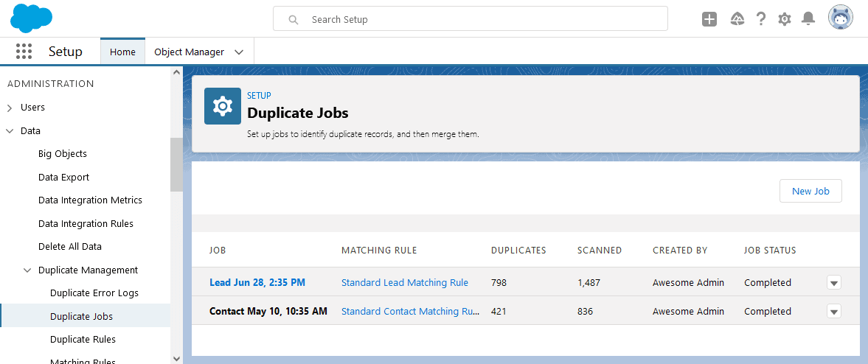Viewport: 868px width, 364px height.
Task: Open Delete All Data
Action: click(70, 247)
